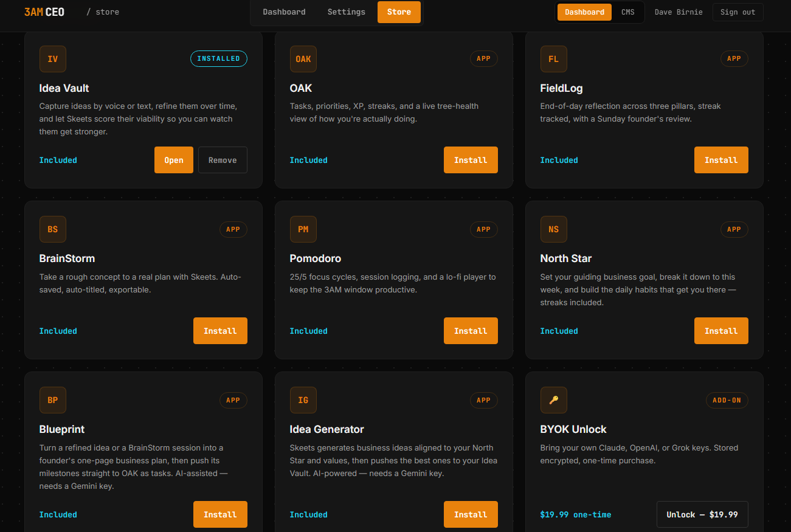Select the Dashboard mode toggle at top right
The width and height of the screenshot is (791, 532).
coord(584,12)
